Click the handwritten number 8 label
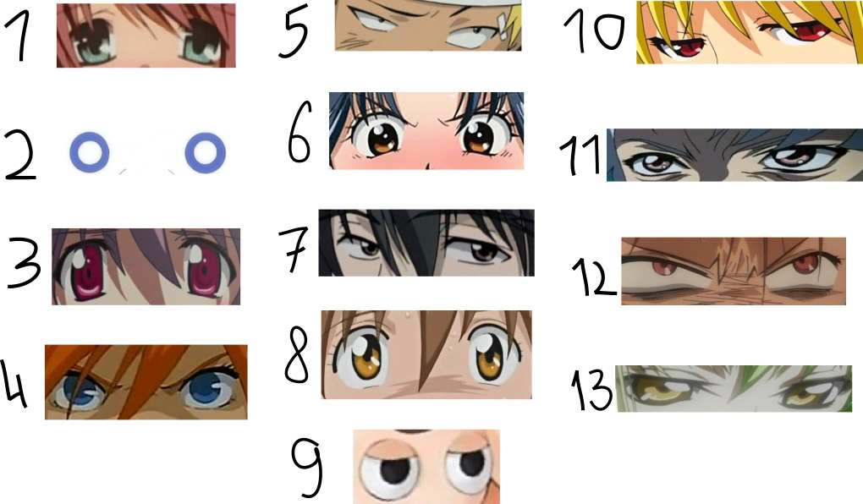This screenshot has width=863, height=504. click(297, 353)
